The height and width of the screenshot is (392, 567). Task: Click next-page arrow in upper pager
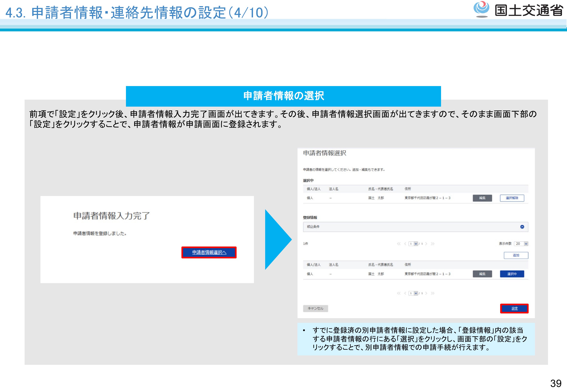click(x=426, y=244)
